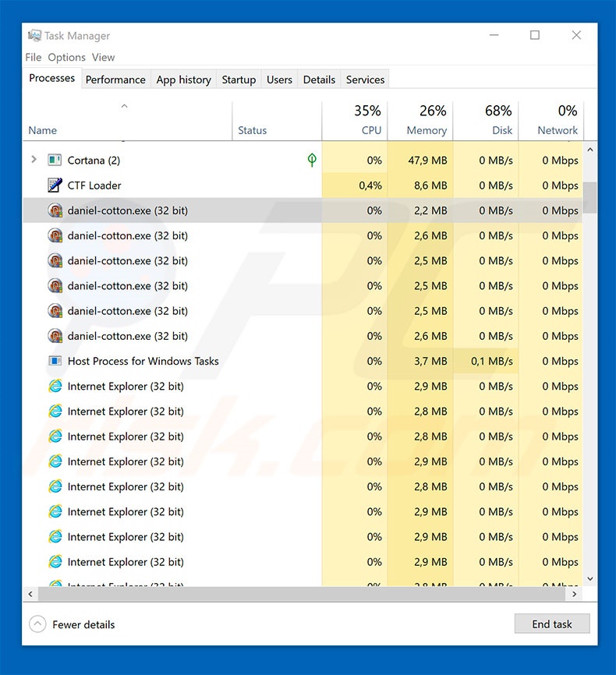Click the horizontal scrollbar right arrow
This screenshot has width=616, height=675.
click(x=574, y=594)
